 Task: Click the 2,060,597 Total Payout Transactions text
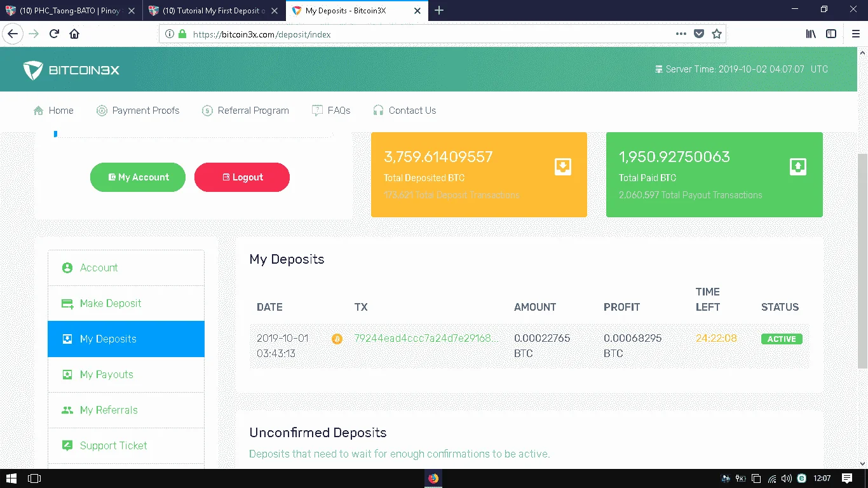pyautogui.click(x=691, y=195)
